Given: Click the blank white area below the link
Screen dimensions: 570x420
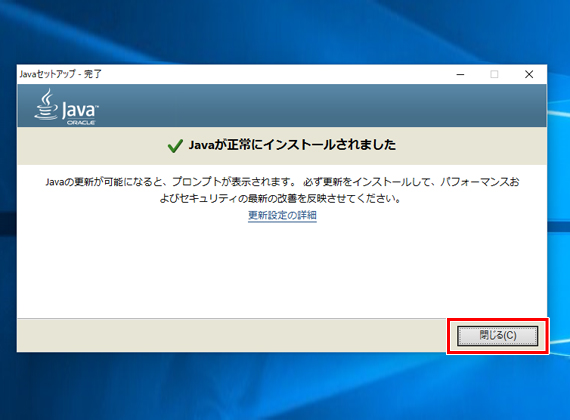Looking at the screenshot, I should 282,269.
